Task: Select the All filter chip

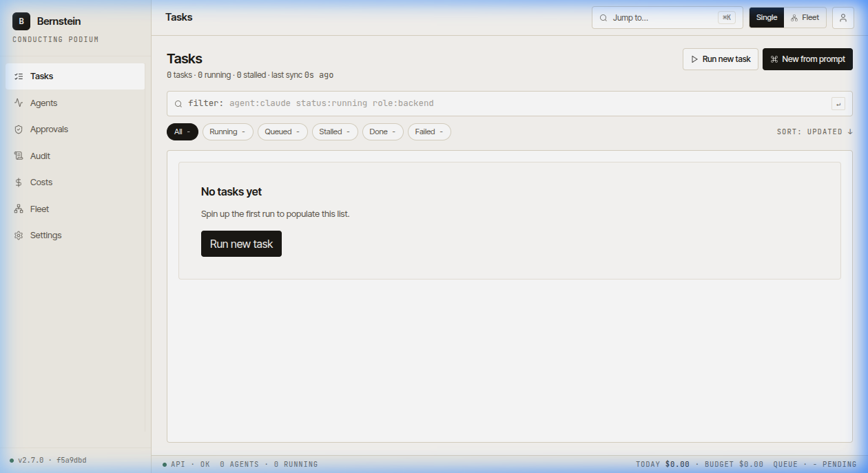Action: (183, 132)
